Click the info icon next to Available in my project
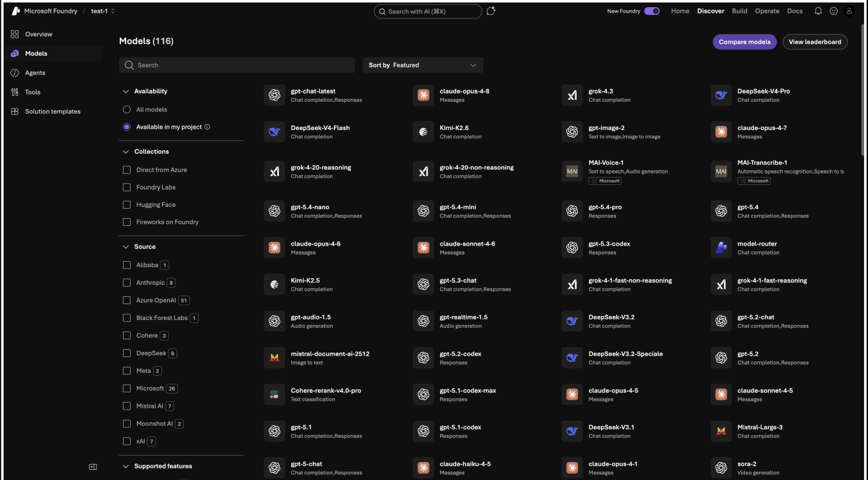Viewport: 868px width, 480px height. click(x=207, y=127)
